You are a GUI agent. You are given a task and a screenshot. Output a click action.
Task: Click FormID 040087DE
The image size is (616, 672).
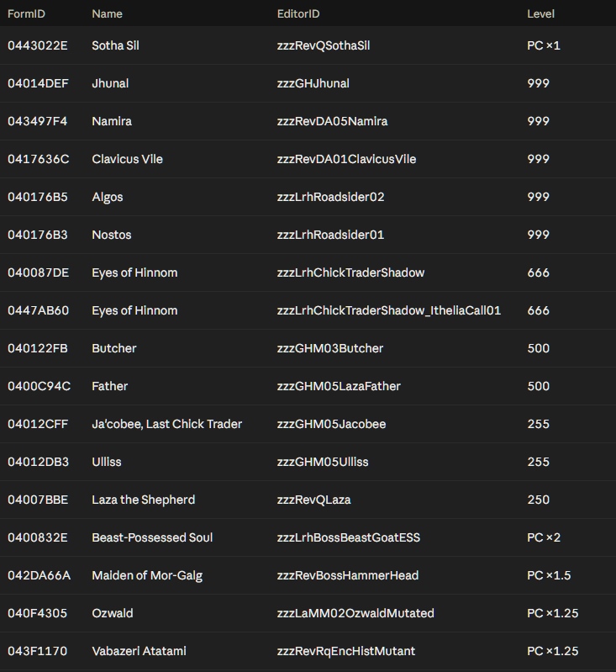[38, 273]
